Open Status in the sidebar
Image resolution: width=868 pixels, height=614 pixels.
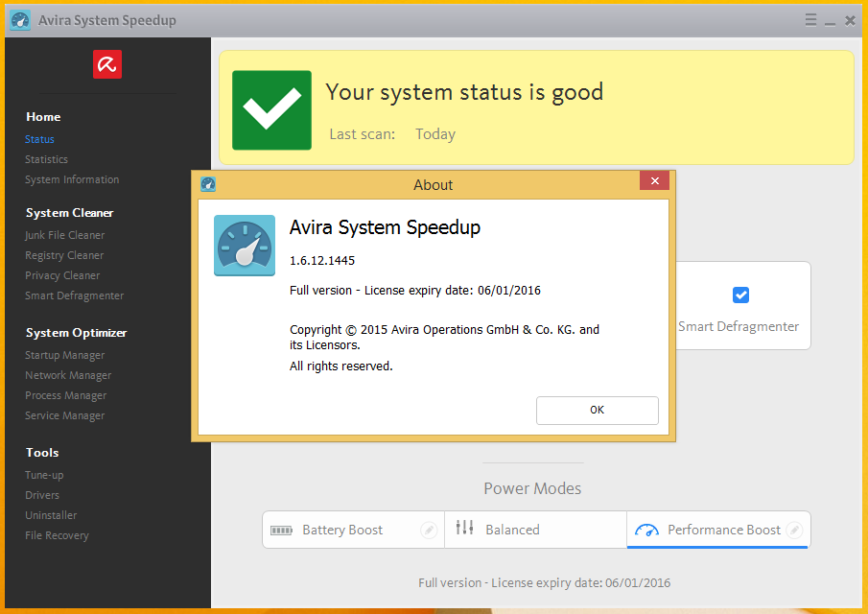tap(39, 139)
